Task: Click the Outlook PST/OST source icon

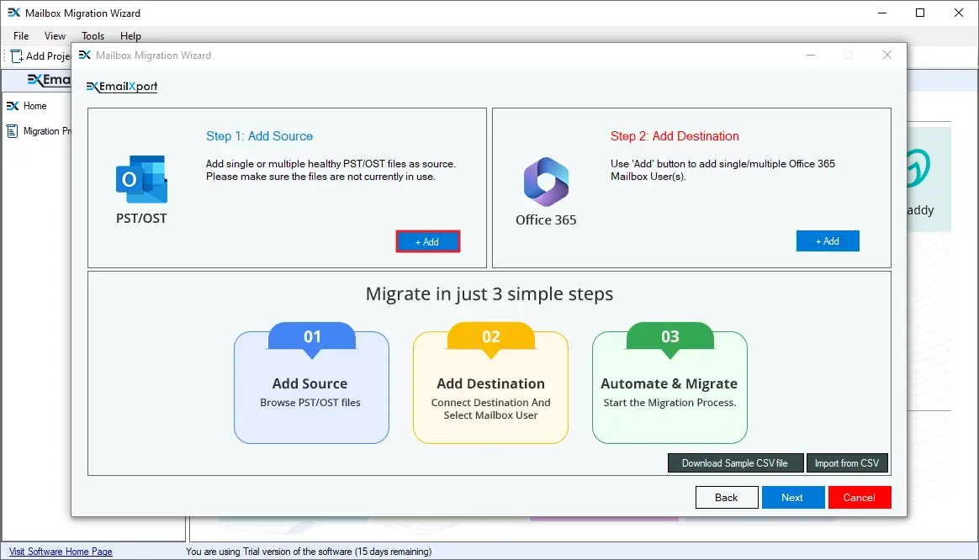Action: point(141,179)
